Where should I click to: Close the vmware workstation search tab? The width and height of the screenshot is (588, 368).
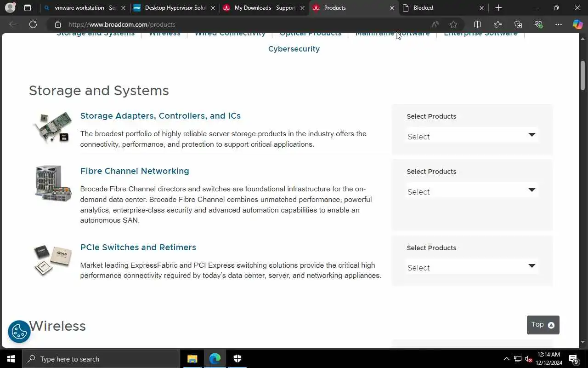pyautogui.click(x=123, y=8)
